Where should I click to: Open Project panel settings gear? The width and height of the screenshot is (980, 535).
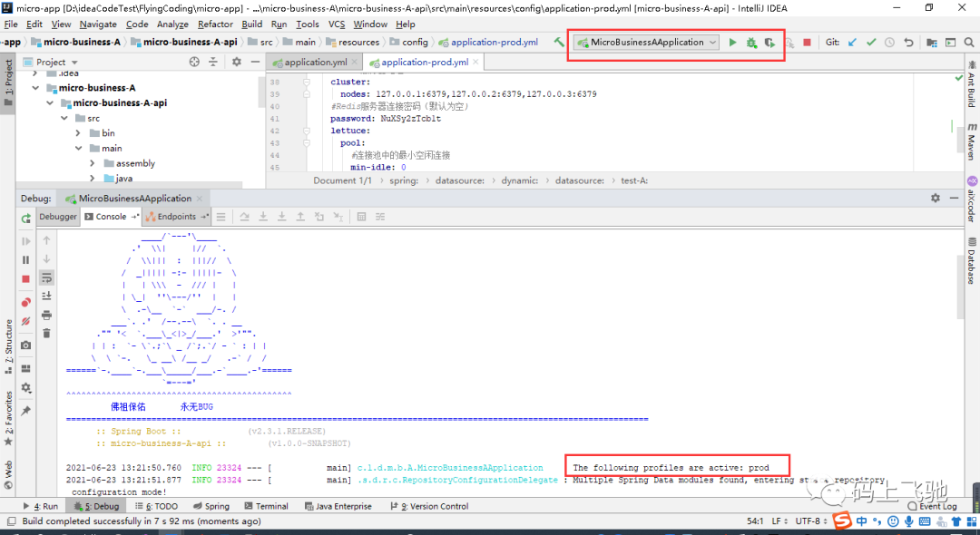(x=236, y=62)
